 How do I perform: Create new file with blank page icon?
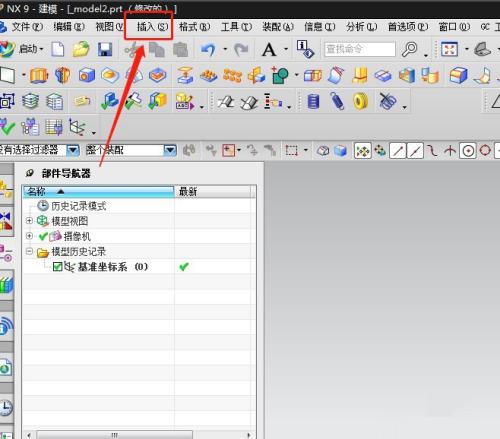click(58, 49)
